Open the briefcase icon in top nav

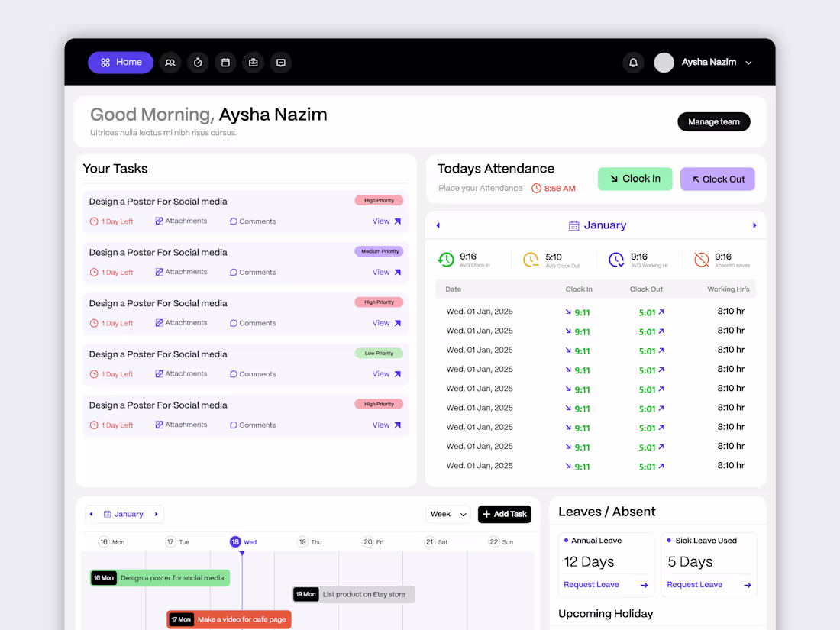[x=254, y=63]
